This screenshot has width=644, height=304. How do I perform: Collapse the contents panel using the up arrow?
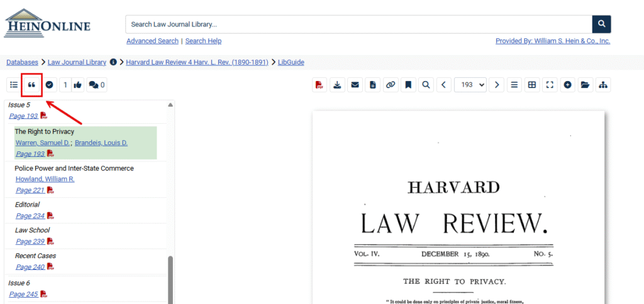pyautogui.click(x=170, y=105)
